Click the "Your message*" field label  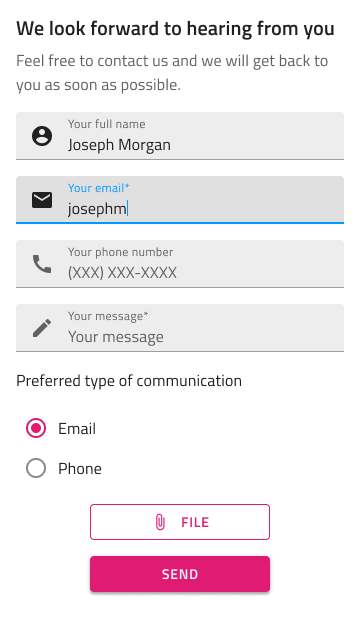click(x=108, y=316)
